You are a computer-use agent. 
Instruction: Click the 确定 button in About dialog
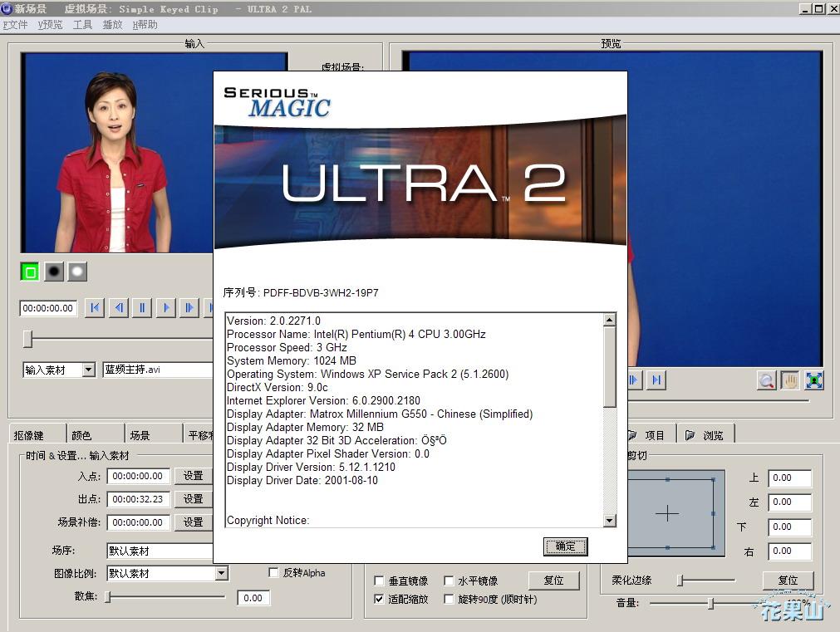(565, 546)
